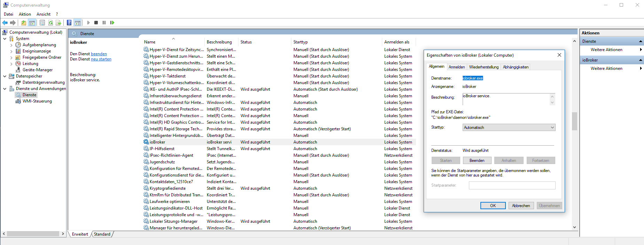Sort by the Starttyp column header

click(337, 42)
